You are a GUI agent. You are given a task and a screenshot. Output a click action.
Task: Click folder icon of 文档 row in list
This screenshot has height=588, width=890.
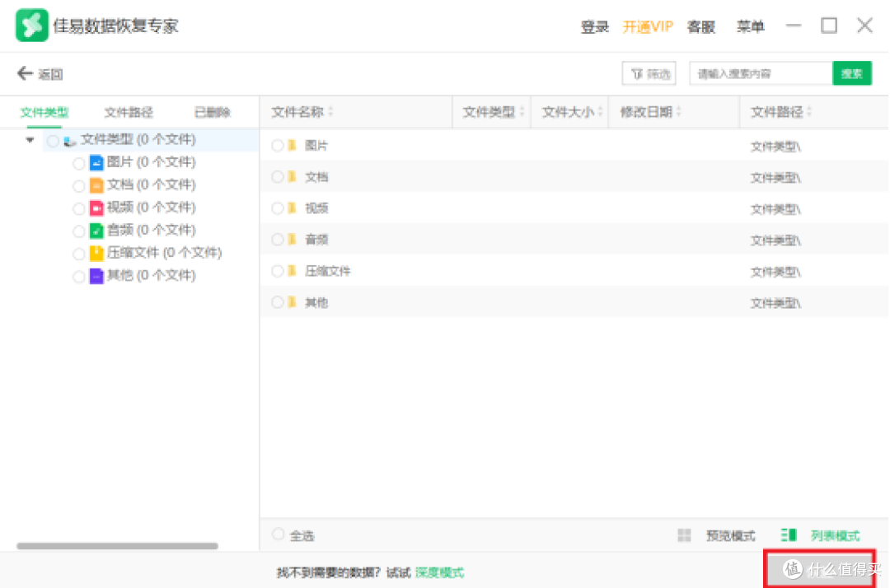293,177
